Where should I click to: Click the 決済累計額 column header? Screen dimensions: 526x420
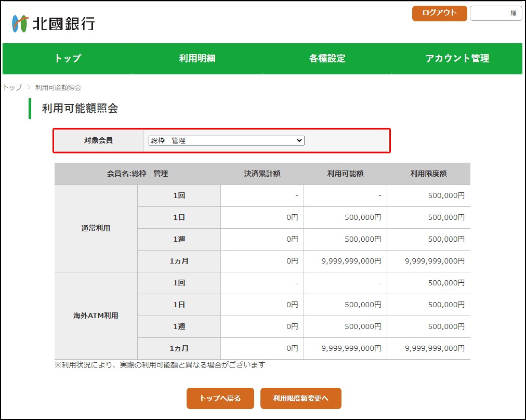[x=262, y=174]
